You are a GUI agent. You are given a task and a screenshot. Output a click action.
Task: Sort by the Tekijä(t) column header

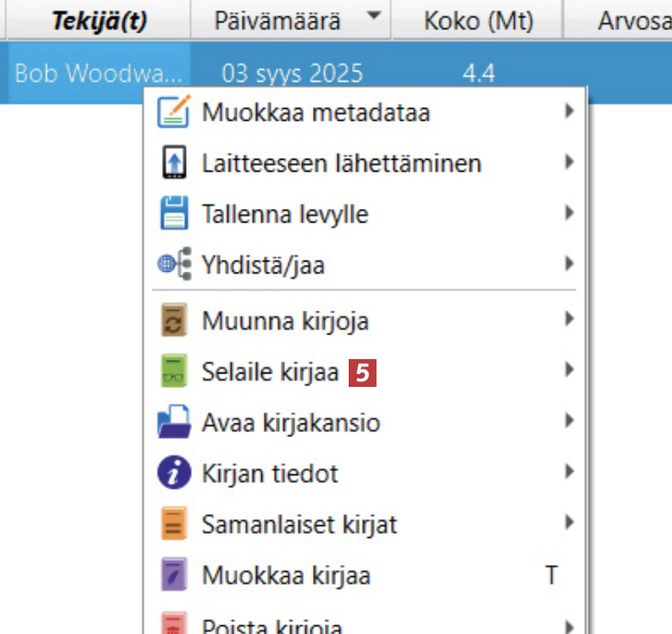98,20
